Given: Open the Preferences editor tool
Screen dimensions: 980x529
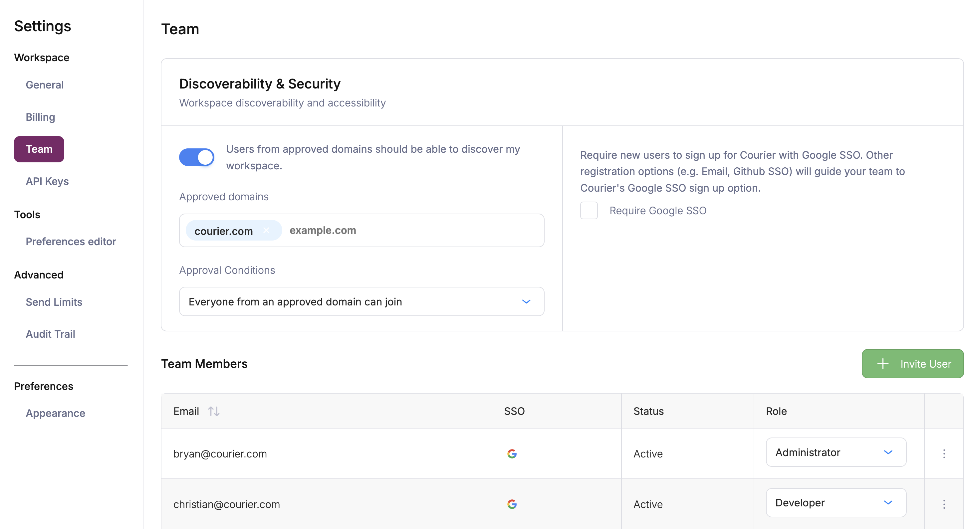Looking at the screenshot, I should coord(71,241).
